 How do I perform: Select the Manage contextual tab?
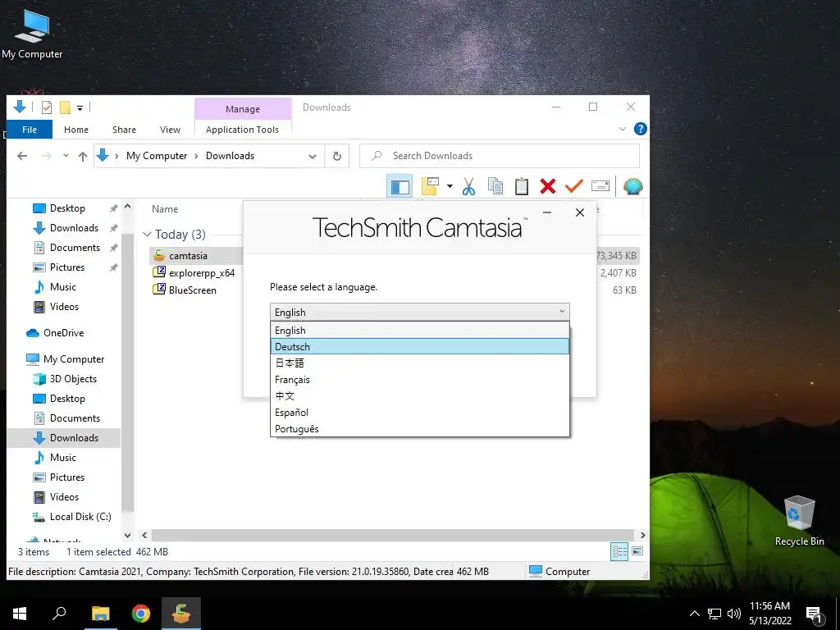(x=243, y=109)
